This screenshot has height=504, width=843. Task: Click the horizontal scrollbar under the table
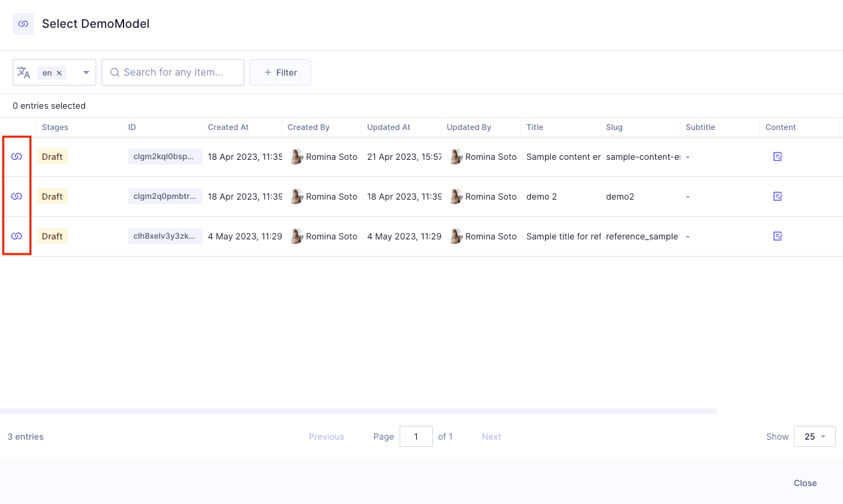point(358,411)
